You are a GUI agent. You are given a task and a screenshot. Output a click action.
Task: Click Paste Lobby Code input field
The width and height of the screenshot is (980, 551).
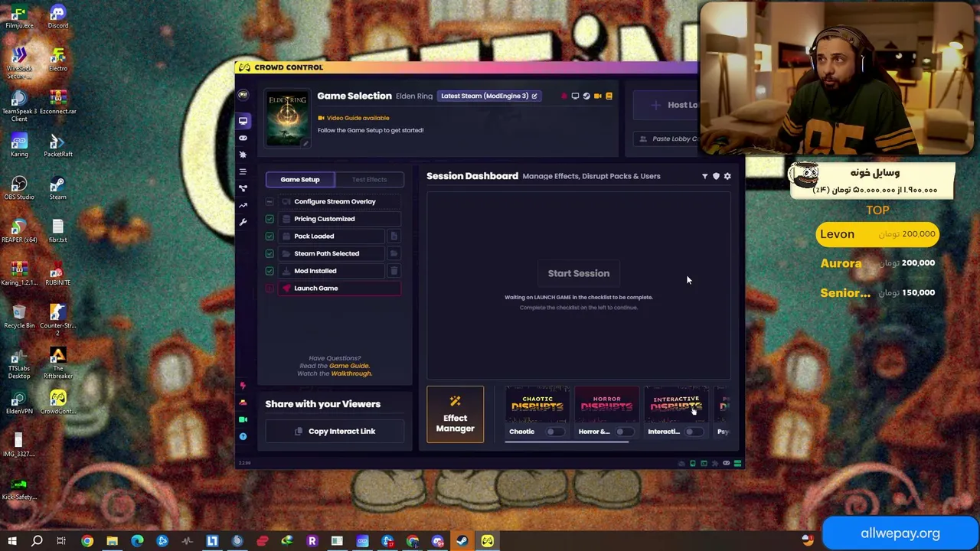(x=666, y=139)
